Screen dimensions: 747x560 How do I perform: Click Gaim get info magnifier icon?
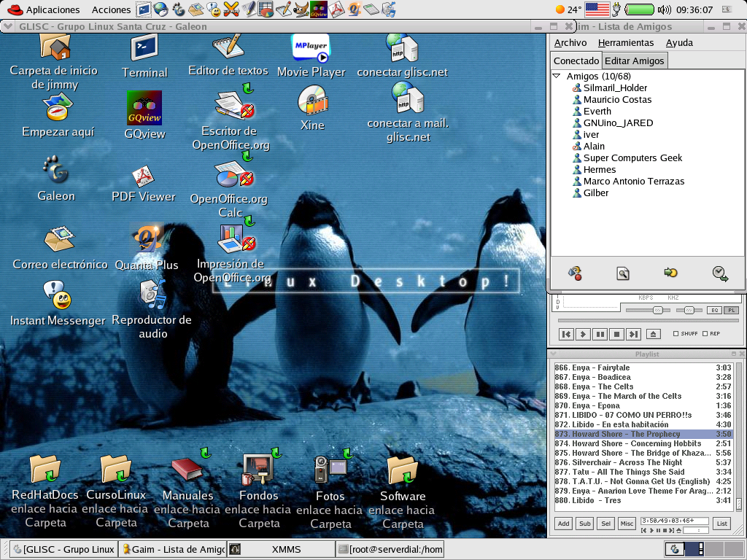click(623, 273)
